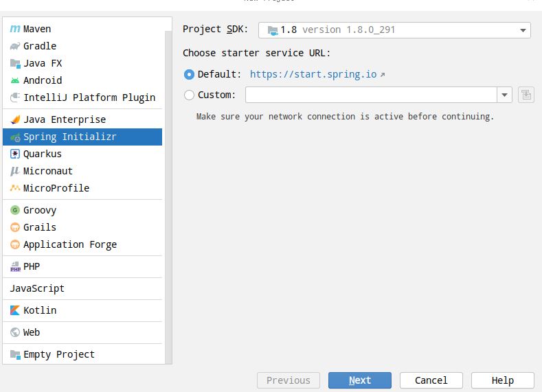The height and width of the screenshot is (392, 542).
Task: Open the https://start.spring.io link
Action: tap(313, 74)
